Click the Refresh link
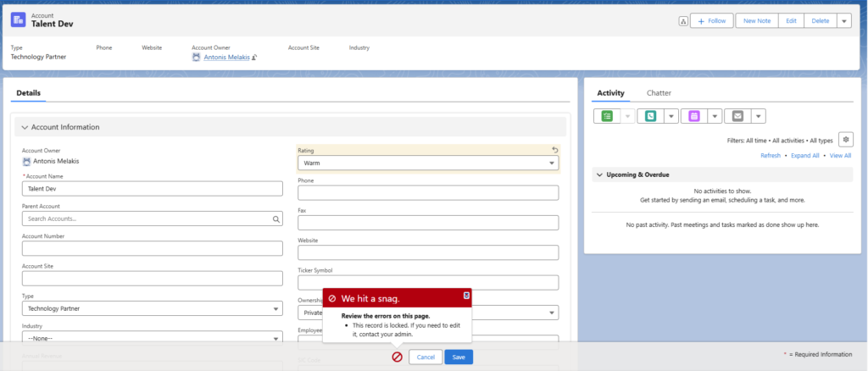868x371 pixels. tap(771, 155)
